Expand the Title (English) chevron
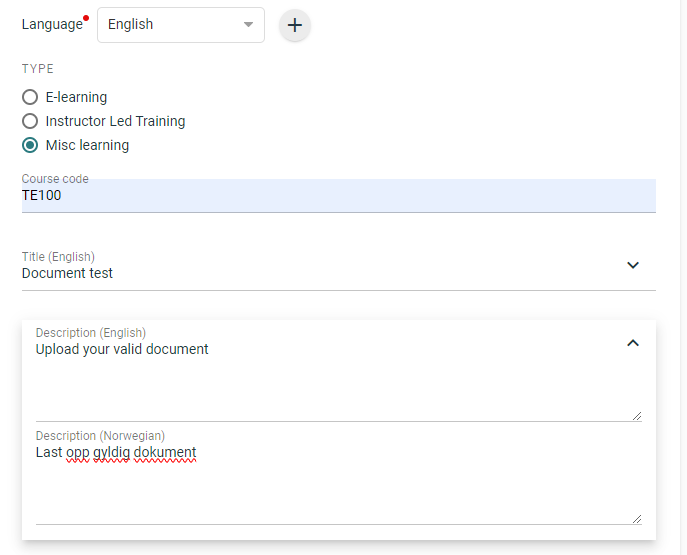 [633, 265]
